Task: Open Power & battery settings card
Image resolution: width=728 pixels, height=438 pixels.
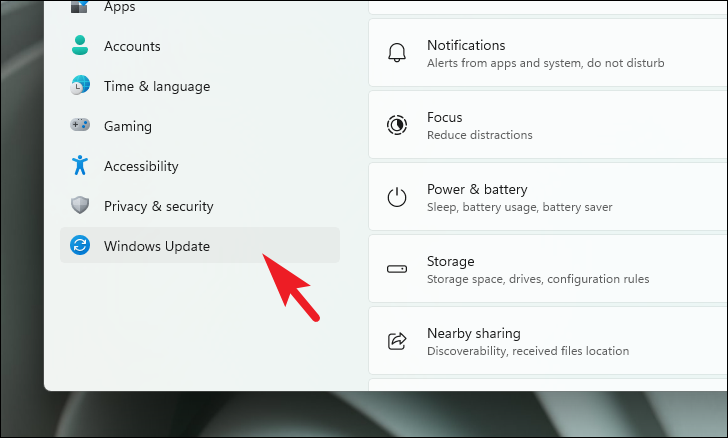Action: click(x=548, y=196)
